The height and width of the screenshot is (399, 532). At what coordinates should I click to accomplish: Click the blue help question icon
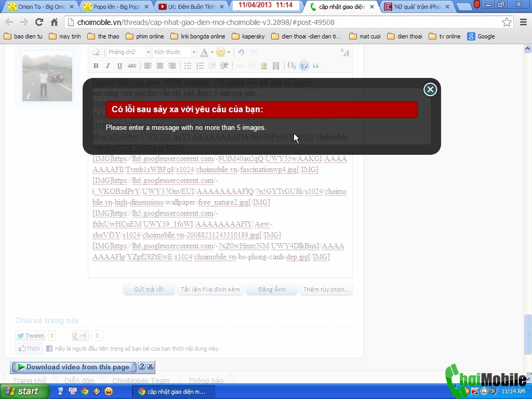point(304,65)
